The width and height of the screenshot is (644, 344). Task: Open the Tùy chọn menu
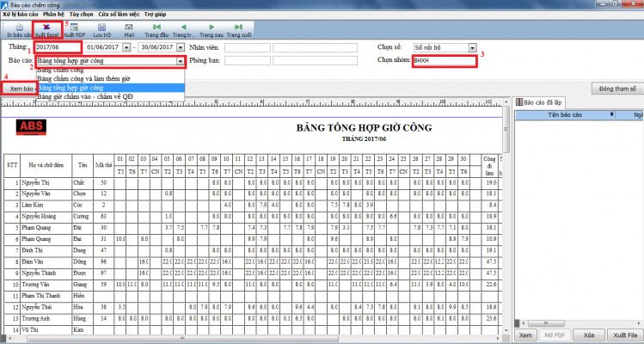(x=80, y=15)
